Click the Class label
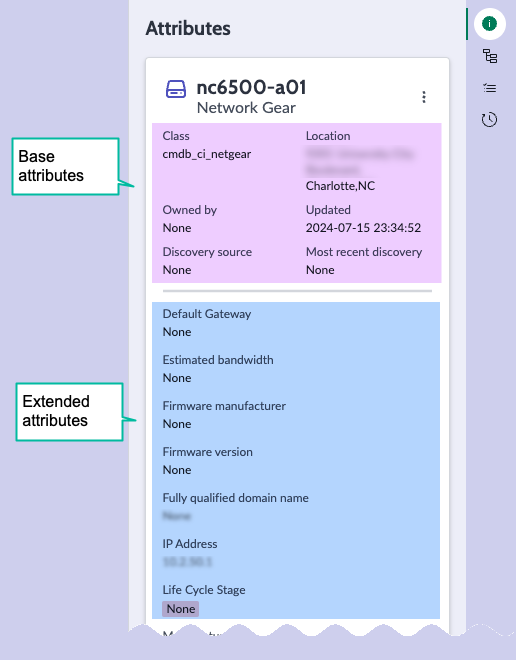Image resolution: width=516 pixels, height=660 pixels. pyautogui.click(x=176, y=136)
